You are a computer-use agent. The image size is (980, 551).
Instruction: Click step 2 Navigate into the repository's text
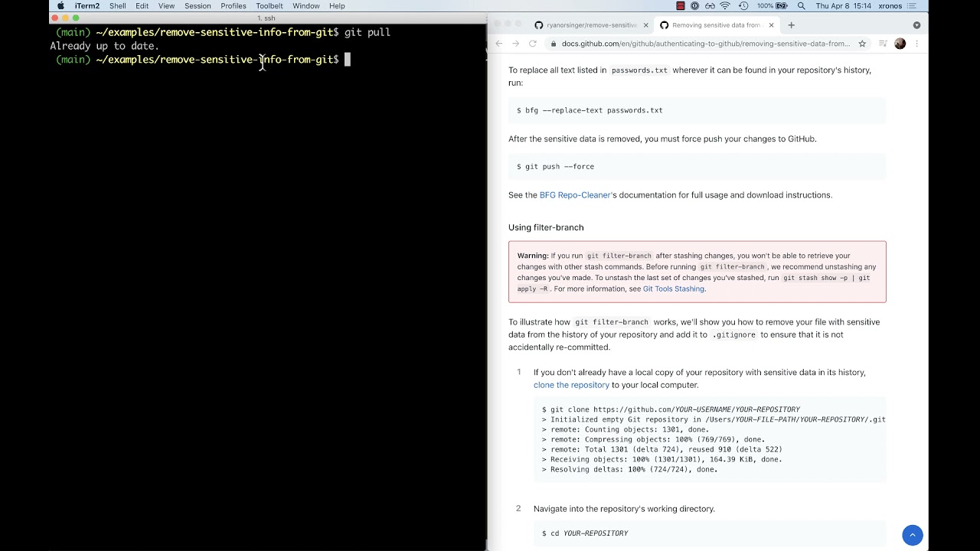click(624, 509)
